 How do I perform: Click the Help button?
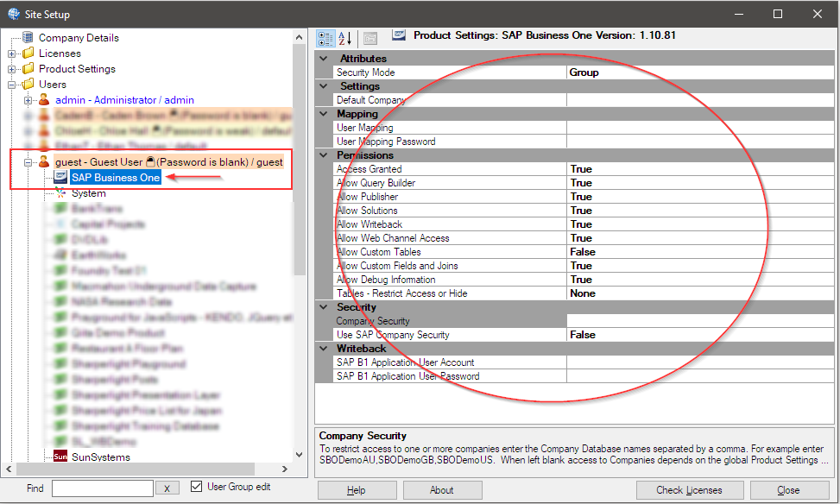click(x=357, y=490)
